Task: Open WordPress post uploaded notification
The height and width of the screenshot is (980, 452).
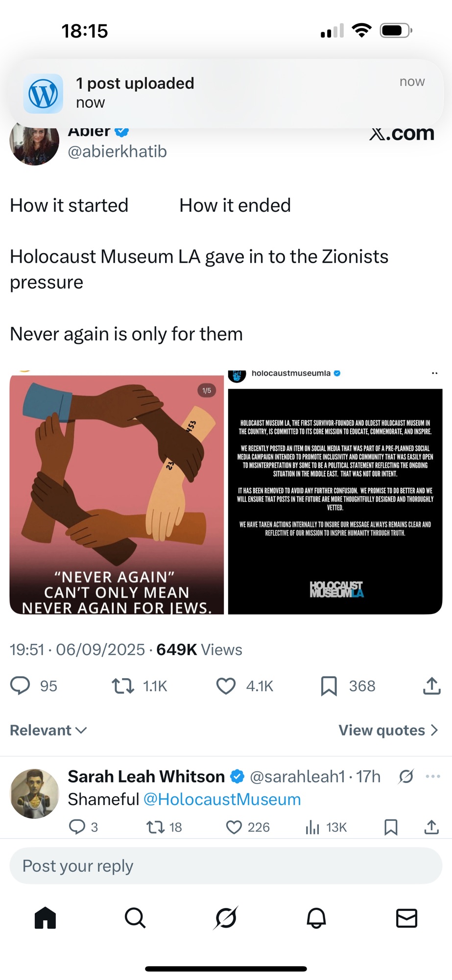Action: (226, 93)
